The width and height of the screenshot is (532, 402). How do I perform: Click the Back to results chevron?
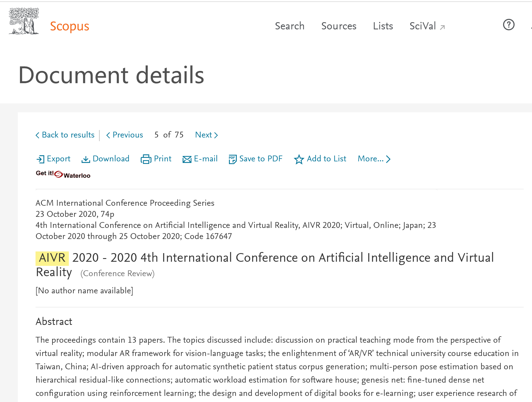tap(37, 135)
